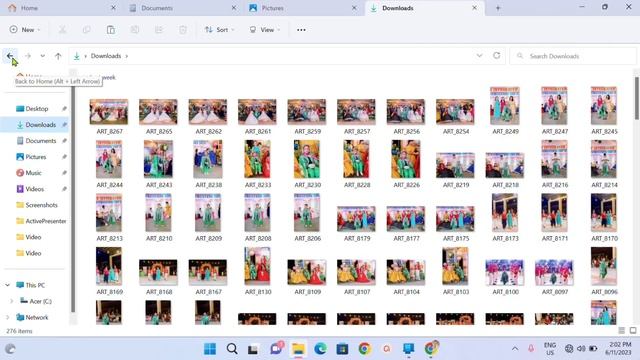Viewport: 640px width, 360px height.
Task: Open Microsoft Store from the taskbar
Action: [x=342, y=349]
